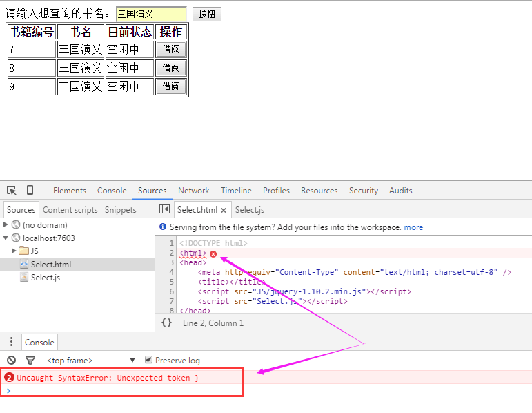Click the red error icon on line 2

pos(213,253)
